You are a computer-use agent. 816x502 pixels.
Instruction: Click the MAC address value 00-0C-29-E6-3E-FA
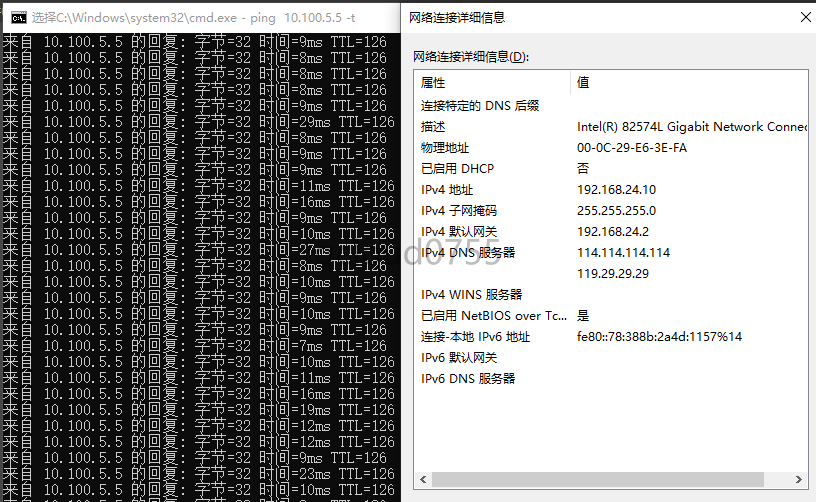[x=632, y=148]
